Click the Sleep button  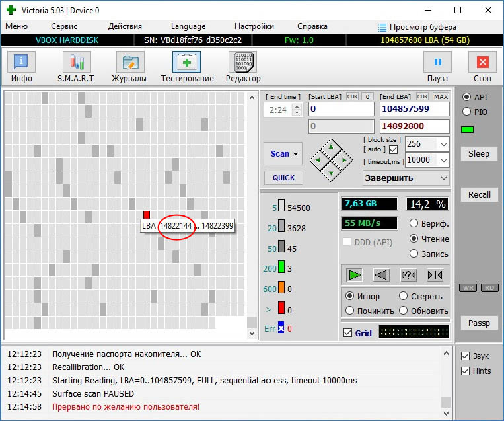(x=479, y=154)
